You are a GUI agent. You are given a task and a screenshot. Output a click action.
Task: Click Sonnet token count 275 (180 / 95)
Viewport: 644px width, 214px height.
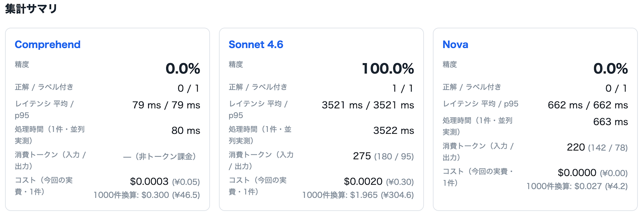tap(383, 156)
